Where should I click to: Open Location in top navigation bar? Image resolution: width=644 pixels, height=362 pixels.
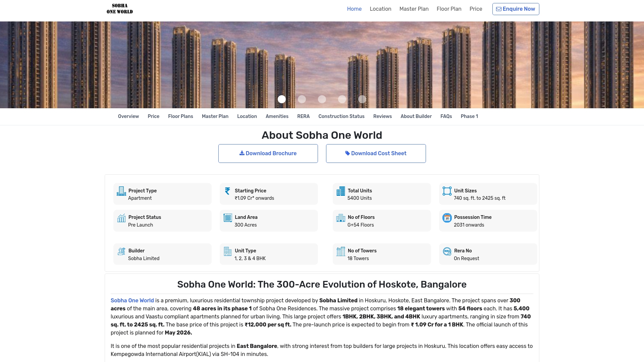pos(380,9)
